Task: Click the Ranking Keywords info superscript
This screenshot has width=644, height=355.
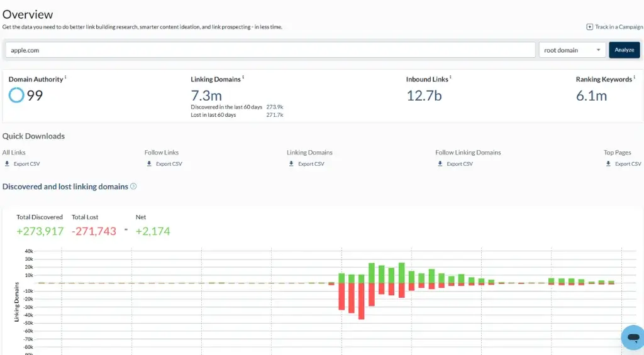Action: [x=634, y=77]
